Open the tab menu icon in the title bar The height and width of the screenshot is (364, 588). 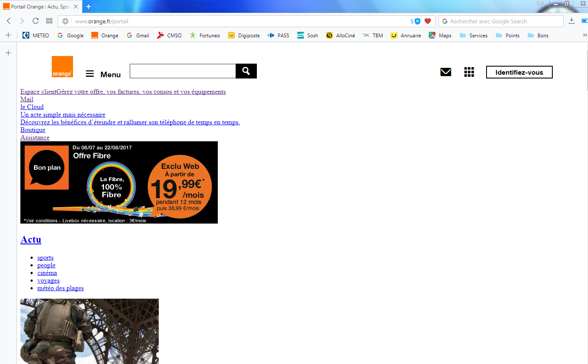click(540, 4)
